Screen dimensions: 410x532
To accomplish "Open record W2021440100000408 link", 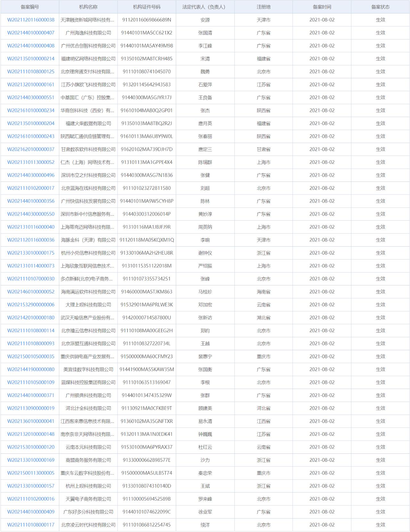I will coord(31,46).
